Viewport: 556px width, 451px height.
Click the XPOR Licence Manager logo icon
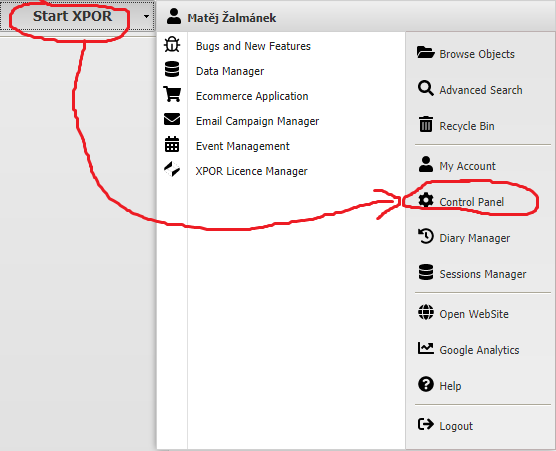click(x=172, y=169)
